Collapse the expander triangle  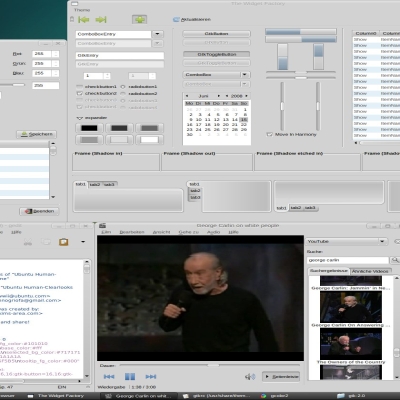[79, 118]
